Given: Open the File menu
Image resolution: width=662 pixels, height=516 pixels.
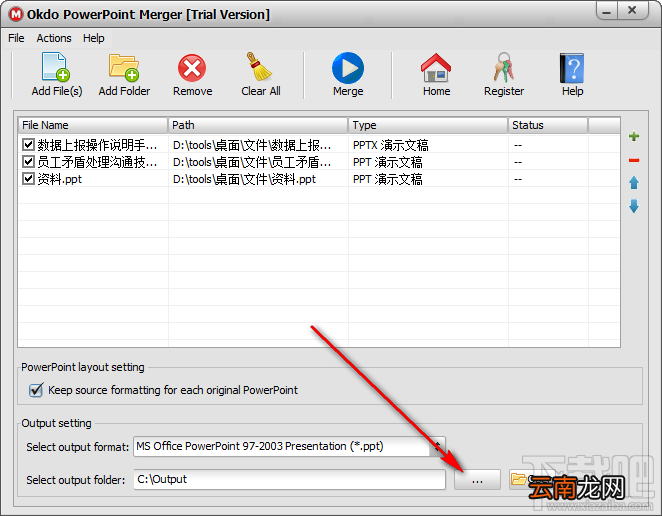Looking at the screenshot, I should pos(16,38).
